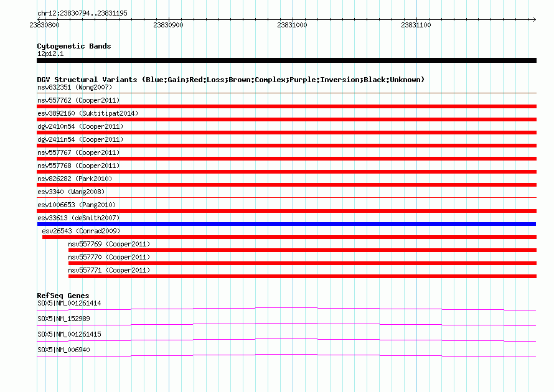Click the chr12:23830794..23831195 region label

tap(82, 13)
